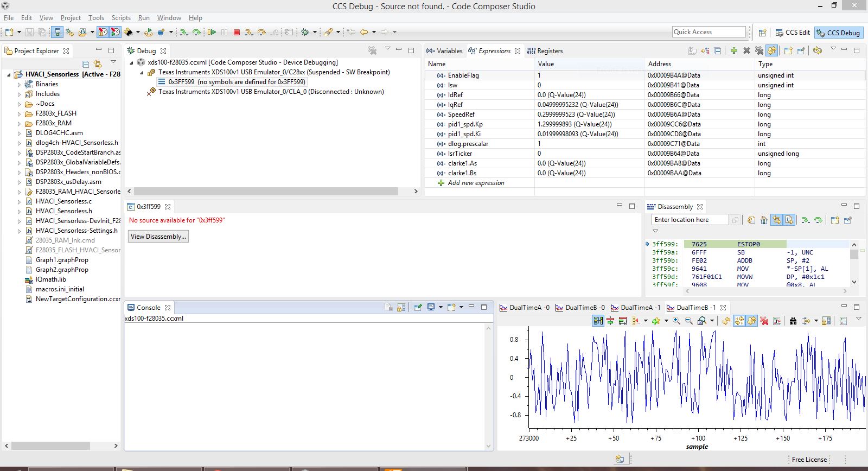Switch to the DualTimeA -0 graph tab
The image size is (868, 471).
[525, 308]
